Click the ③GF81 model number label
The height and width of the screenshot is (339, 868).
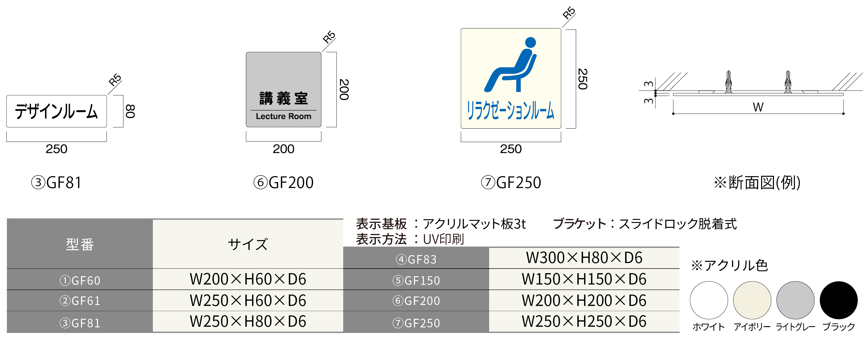pyautogui.click(x=66, y=182)
